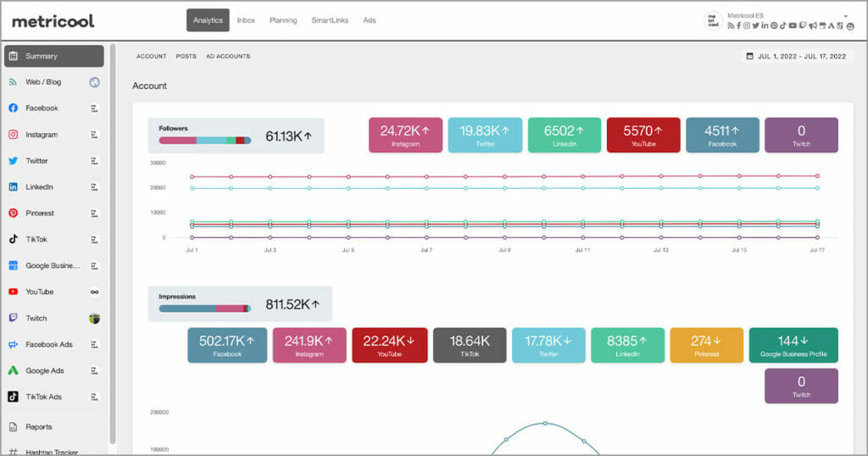This screenshot has width=868, height=456.
Task: Open LinkedIn analytics from the sidebar
Action: pyautogui.click(x=39, y=187)
